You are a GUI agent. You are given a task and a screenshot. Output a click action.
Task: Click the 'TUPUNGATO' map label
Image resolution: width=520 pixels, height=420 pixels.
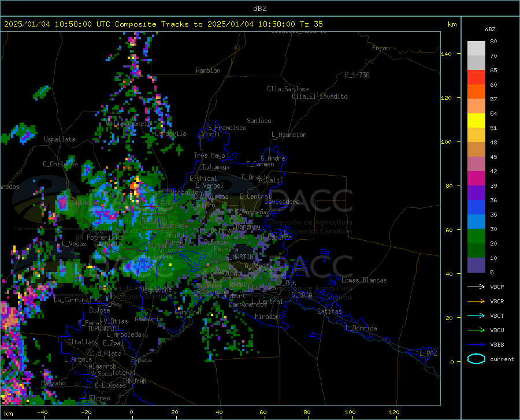[103, 329]
